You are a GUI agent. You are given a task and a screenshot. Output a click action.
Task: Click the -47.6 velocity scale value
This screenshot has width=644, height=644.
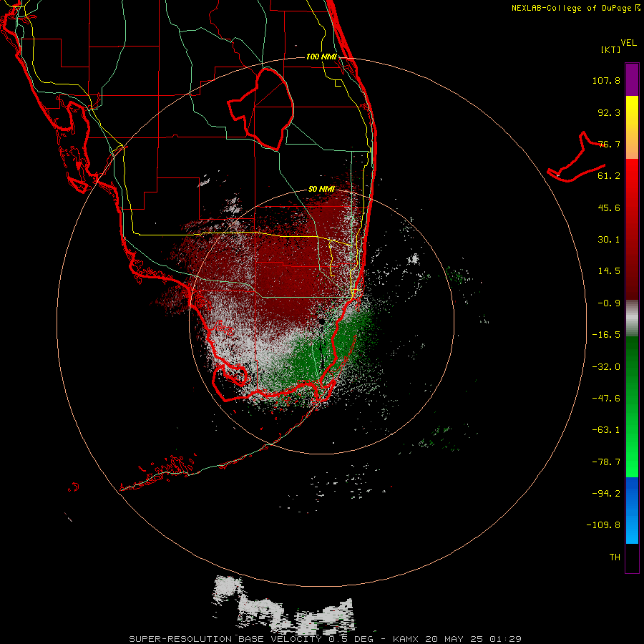606,399
